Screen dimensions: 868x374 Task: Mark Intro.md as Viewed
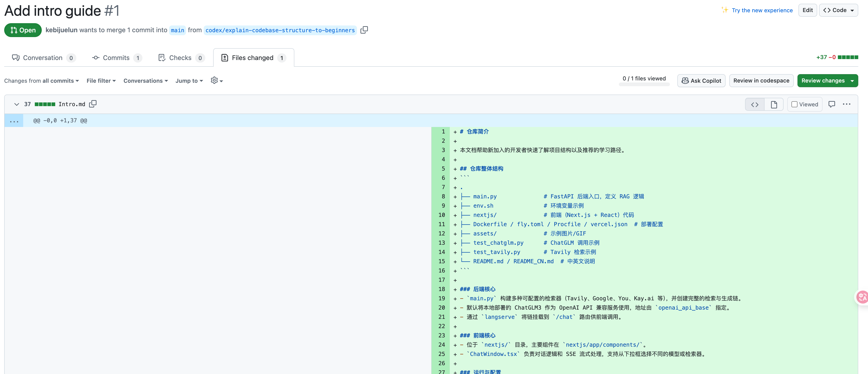click(805, 104)
